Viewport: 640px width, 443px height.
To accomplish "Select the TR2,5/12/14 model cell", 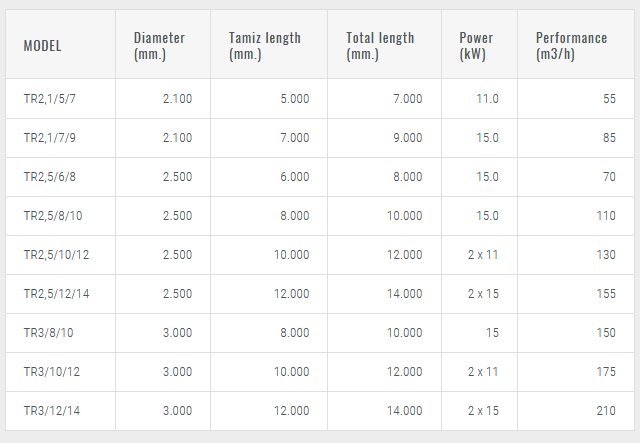I will click(x=56, y=294).
